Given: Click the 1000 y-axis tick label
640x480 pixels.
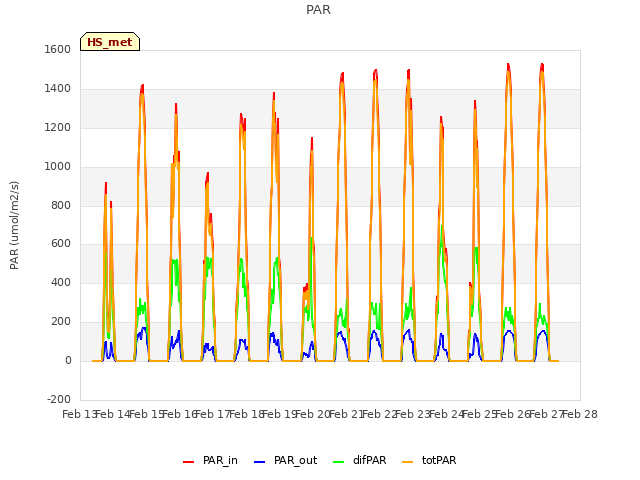Looking at the screenshot, I should point(58,166).
